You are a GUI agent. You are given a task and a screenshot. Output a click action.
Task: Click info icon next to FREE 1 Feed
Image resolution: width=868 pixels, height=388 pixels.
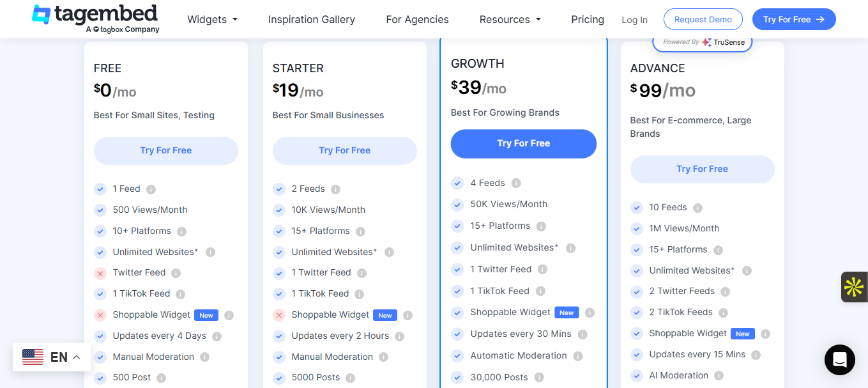click(x=151, y=189)
